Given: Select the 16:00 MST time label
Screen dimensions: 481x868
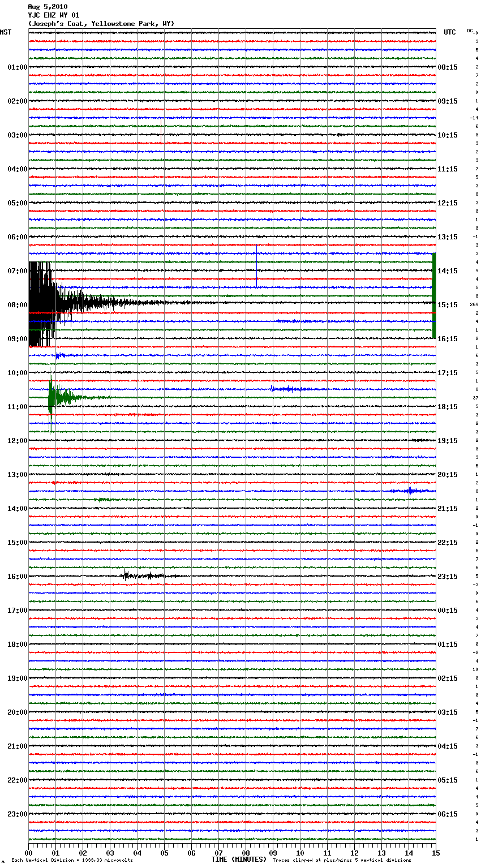Looking at the screenshot, I should coord(18,577).
